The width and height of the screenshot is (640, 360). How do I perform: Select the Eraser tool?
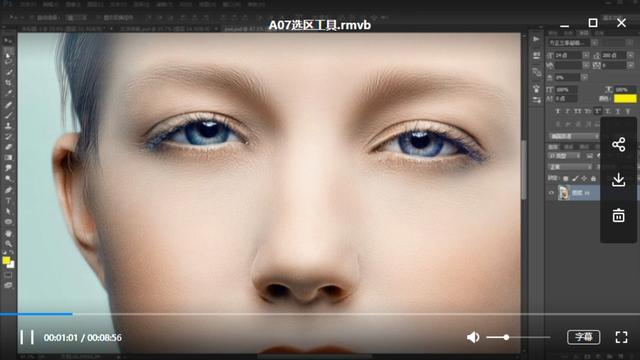click(8, 147)
